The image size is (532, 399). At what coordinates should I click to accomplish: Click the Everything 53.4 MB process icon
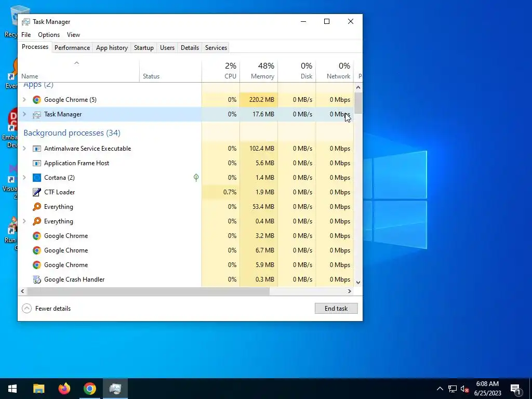37,207
